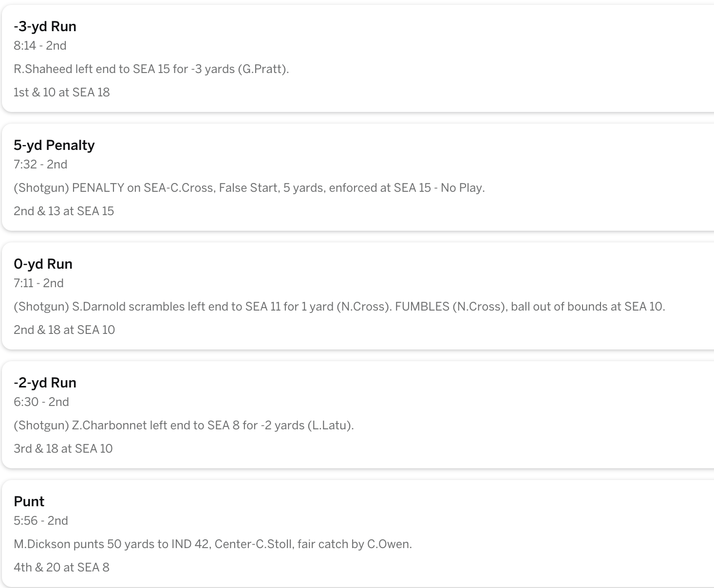Open the "Punt" play heading
714x588 pixels.
point(29,501)
